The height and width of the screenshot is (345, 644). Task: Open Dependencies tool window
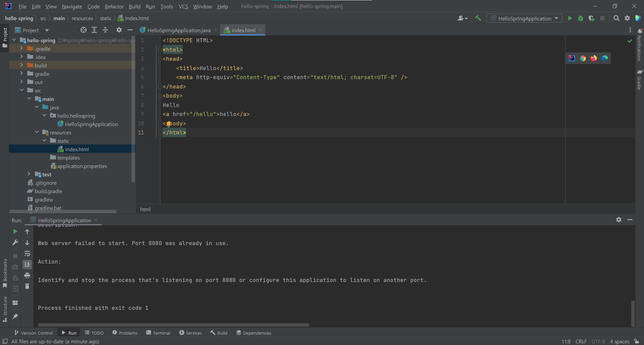point(254,333)
